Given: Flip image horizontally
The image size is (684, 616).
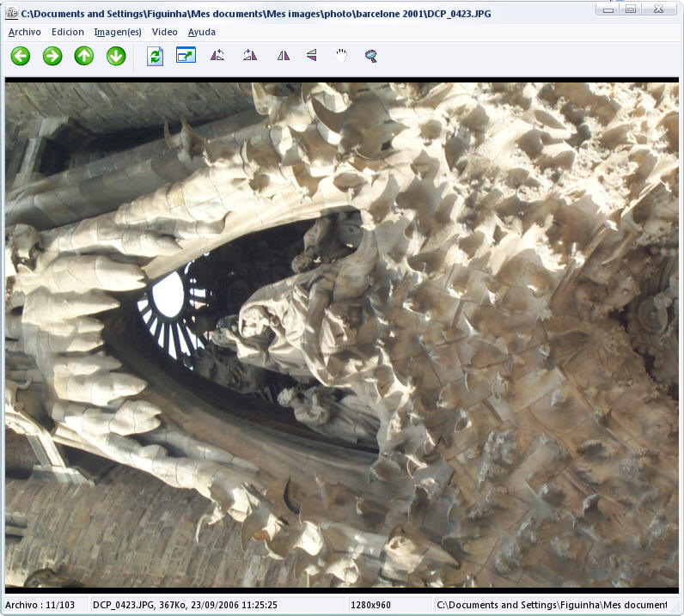Looking at the screenshot, I should point(284,55).
